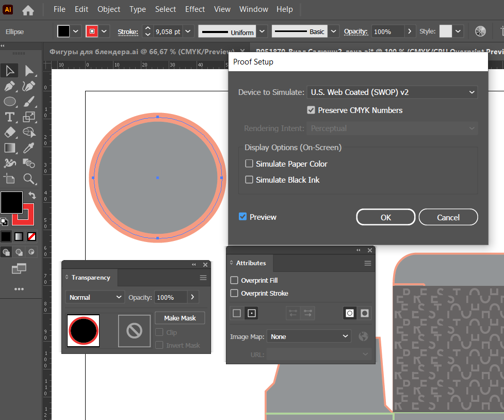Open the Uniform width profile dropdown
Viewport: 504px width, 420px height.
(262, 31)
